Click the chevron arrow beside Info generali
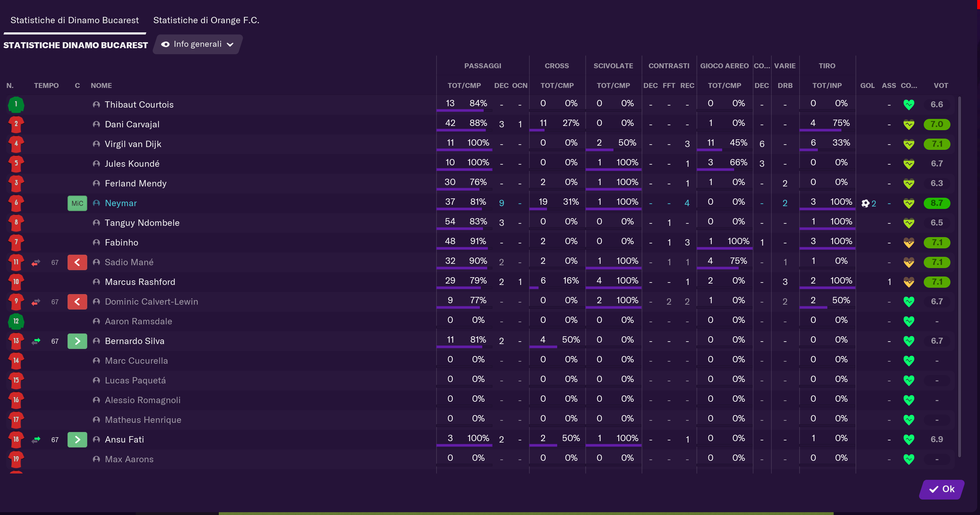Screen dimensions: 980x515 pos(230,45)
